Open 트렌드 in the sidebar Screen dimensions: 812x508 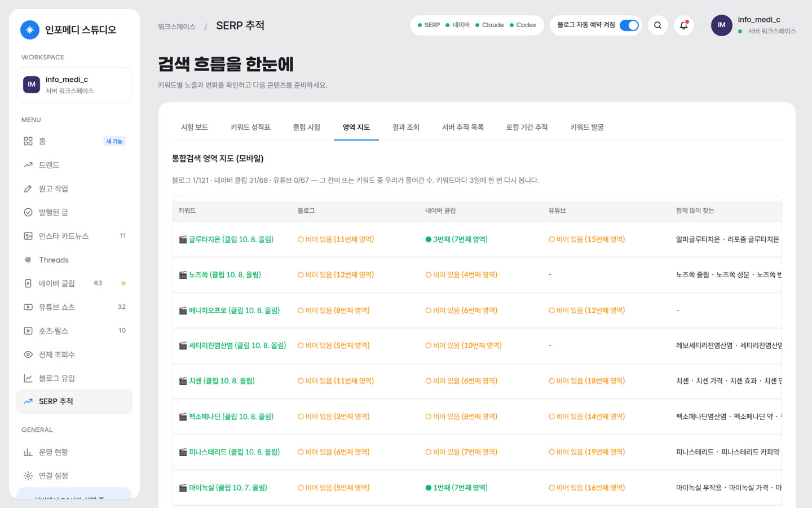coord(74,165)
